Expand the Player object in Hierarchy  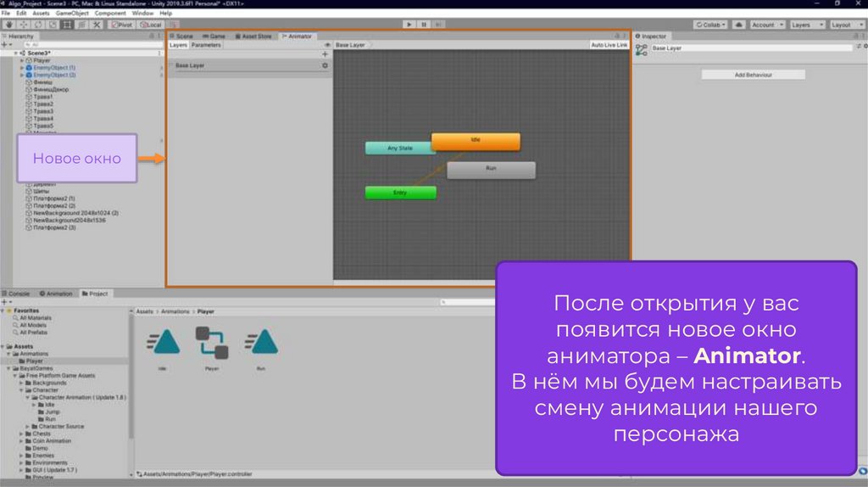point(22,61)
